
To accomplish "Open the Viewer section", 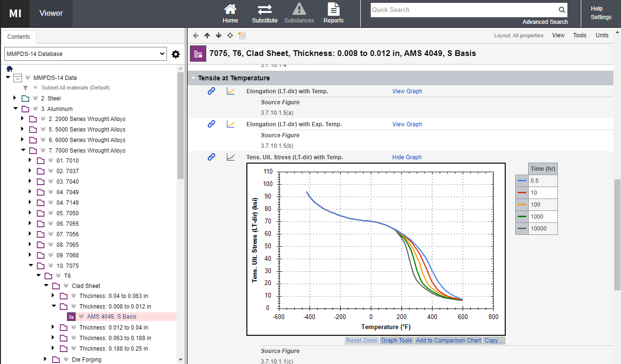I will point(51,13).
